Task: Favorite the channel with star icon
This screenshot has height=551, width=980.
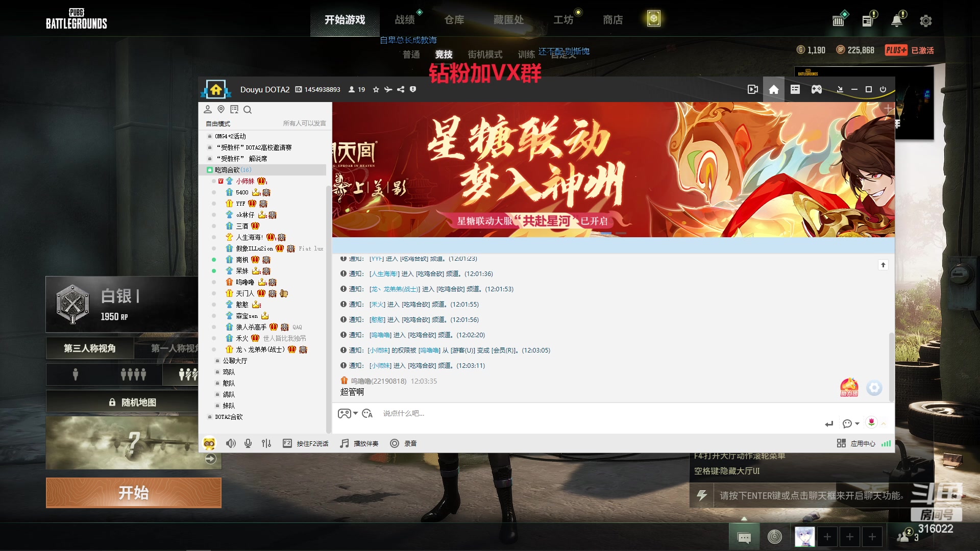Action: coord(376,89)
